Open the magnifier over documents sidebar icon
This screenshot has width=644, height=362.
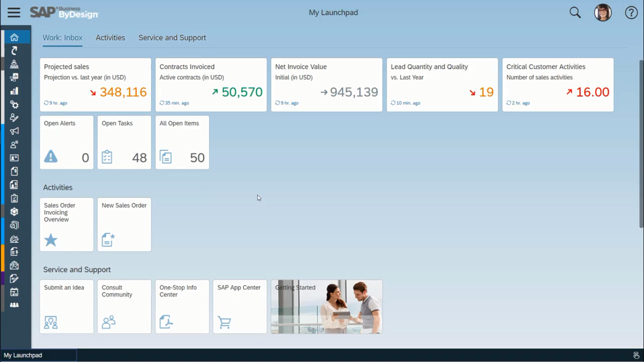(x=14, y=225)
